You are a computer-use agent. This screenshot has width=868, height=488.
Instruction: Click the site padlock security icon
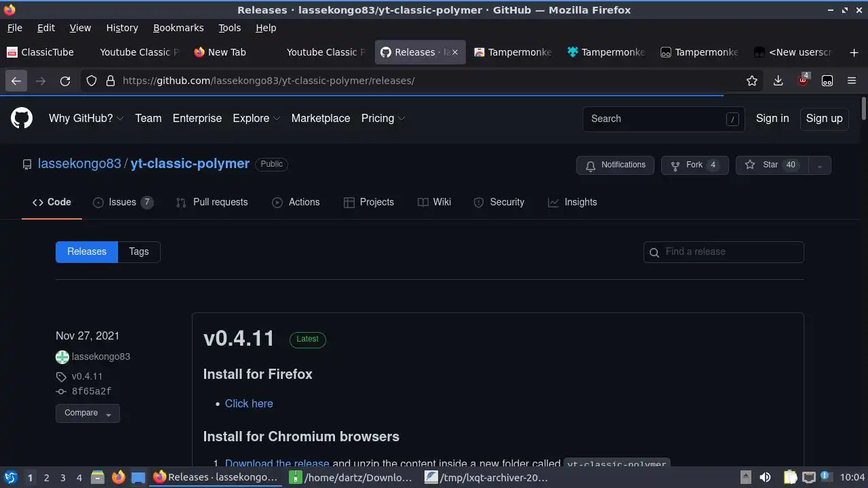(111, 81)
